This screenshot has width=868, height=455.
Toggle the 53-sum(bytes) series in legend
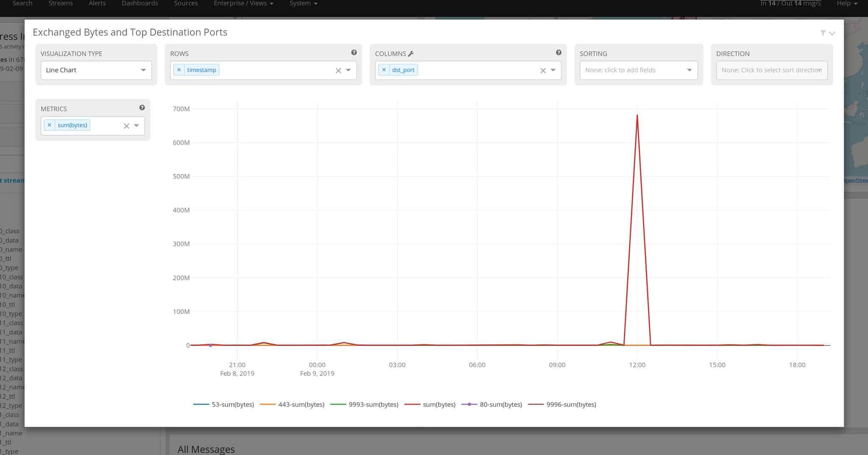tap(224, 405)
